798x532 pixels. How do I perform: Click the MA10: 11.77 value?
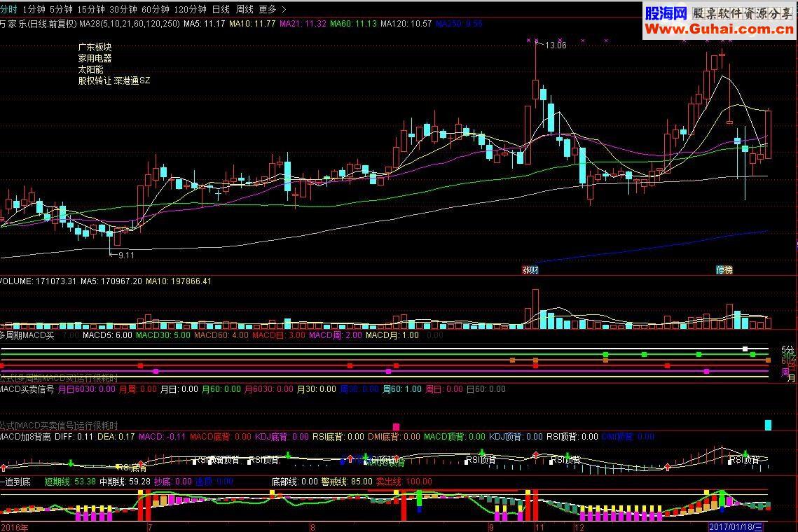click(x=252, y=23)
